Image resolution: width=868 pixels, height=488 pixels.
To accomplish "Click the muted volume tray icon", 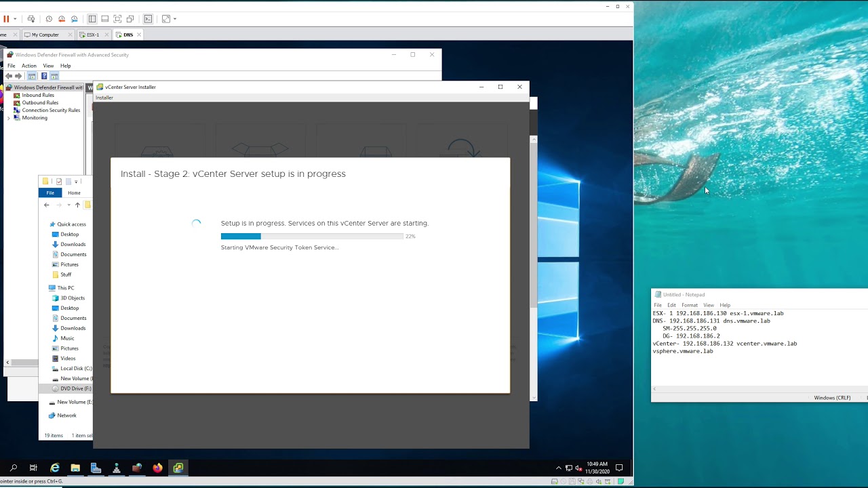I will [x=578, y=468].
